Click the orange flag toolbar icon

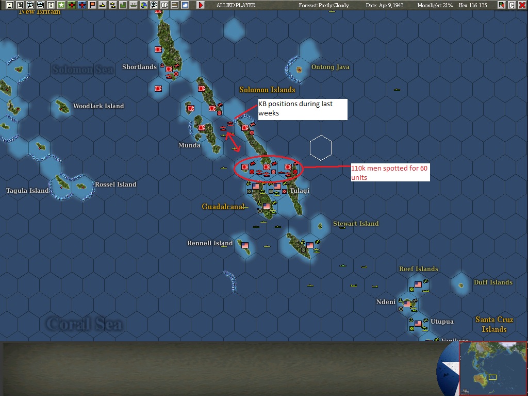click(92, 5)
